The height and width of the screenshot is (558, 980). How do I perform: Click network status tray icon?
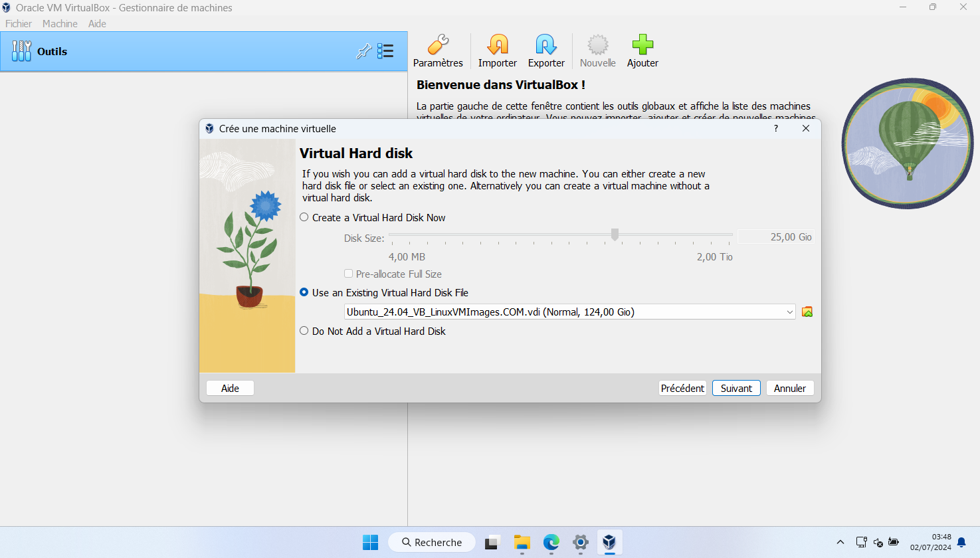[x=861, y=542]
